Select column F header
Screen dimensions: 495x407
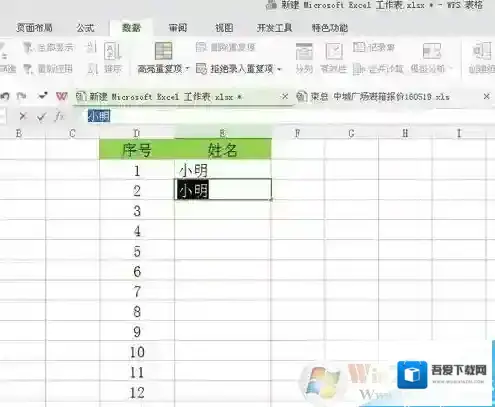298,134
